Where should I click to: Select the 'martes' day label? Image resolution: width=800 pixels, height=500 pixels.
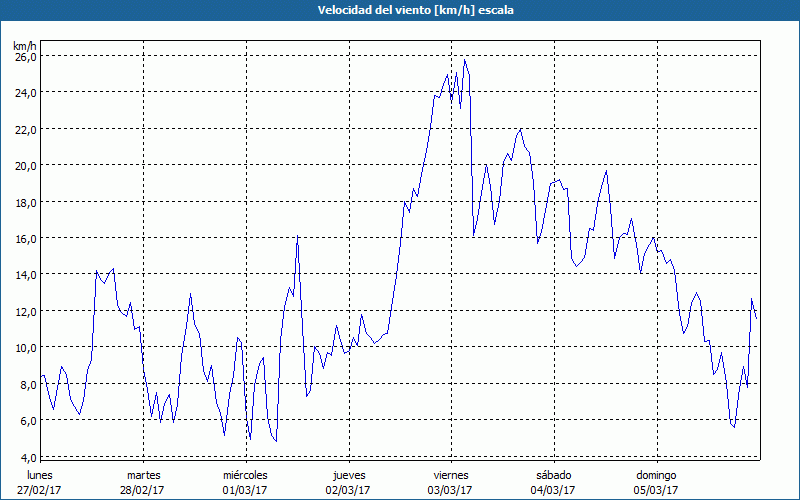point(143,475)
